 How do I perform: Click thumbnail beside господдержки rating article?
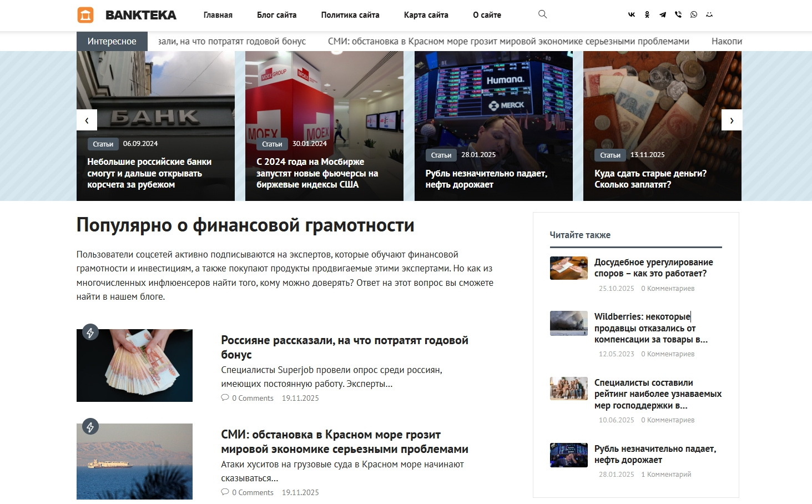coord(569,389)
